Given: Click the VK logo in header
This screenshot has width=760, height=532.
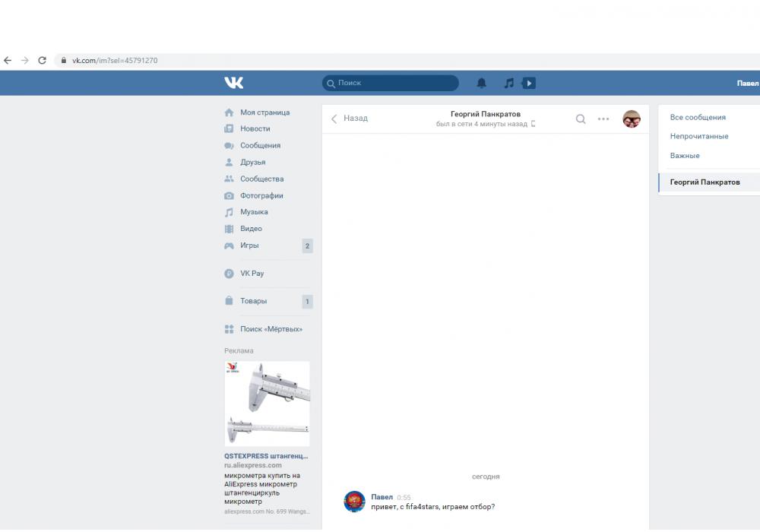Looking at the screenshot, I should pos(234,83).
